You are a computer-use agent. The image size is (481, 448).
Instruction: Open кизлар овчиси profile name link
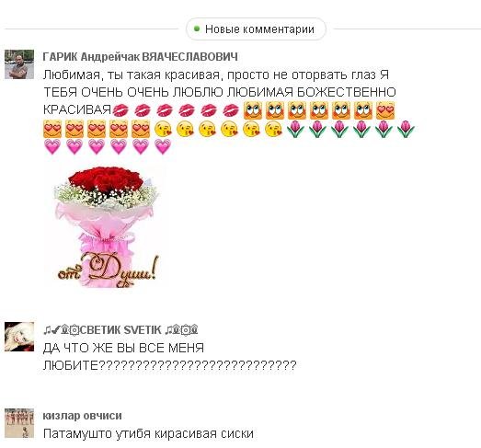(x=82, y=416)
